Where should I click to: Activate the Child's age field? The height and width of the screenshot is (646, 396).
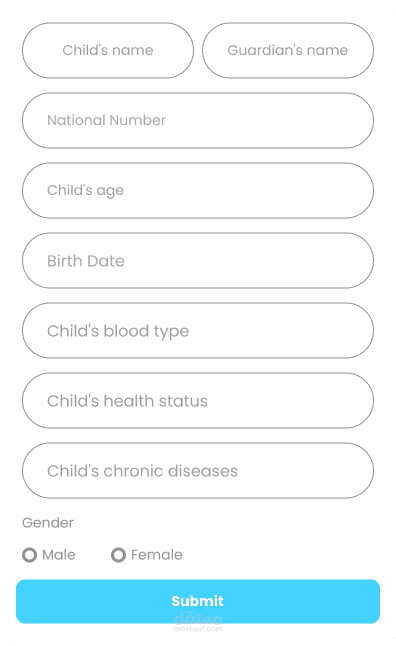198,190
